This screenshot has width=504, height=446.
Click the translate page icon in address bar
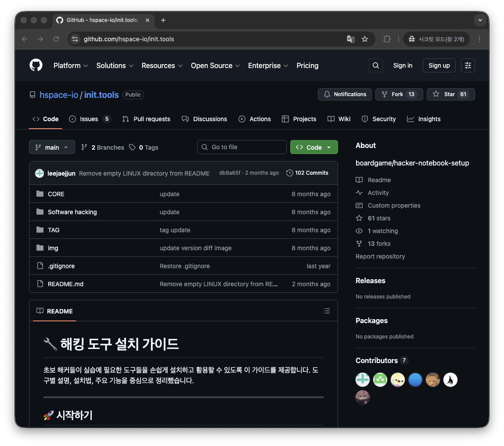click(350, 39)
